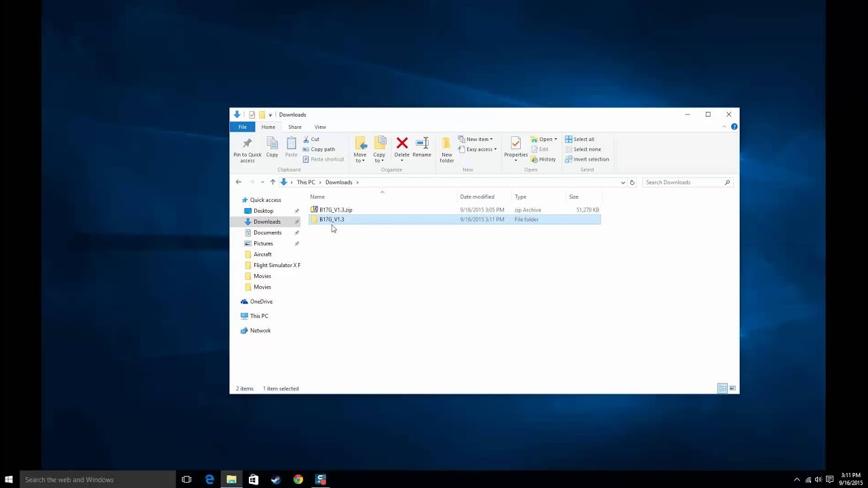Click in the Search Downloads field

pyautogui.click(x=687, y=182)
